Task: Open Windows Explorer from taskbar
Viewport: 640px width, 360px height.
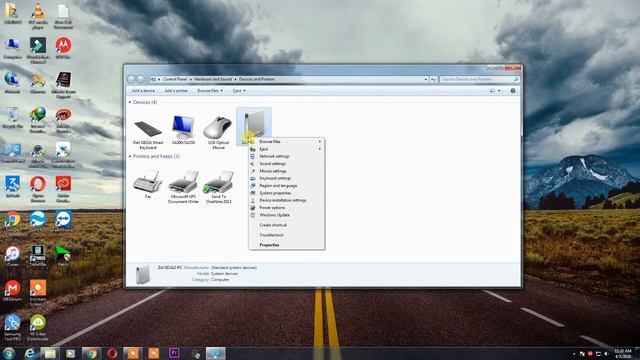Action: click(x=50, y=353)
